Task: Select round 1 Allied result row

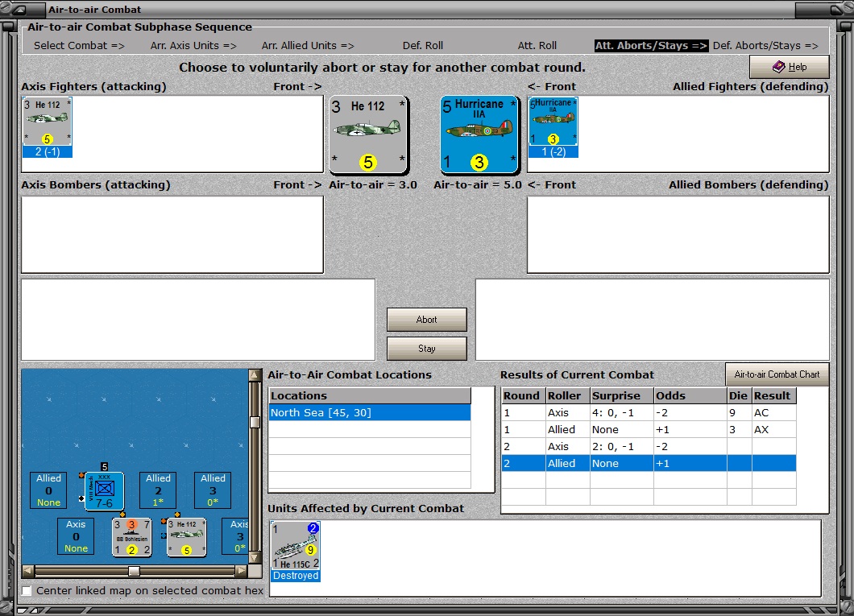Action: tap(649, 429)
